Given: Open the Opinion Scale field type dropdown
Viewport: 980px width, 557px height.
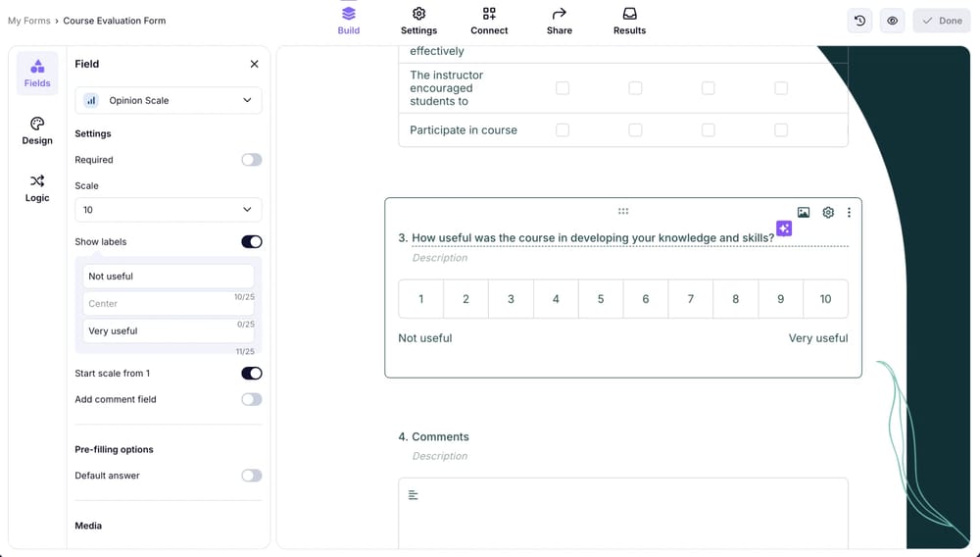Looking at the screenshot, I should (x=169, y=100).
